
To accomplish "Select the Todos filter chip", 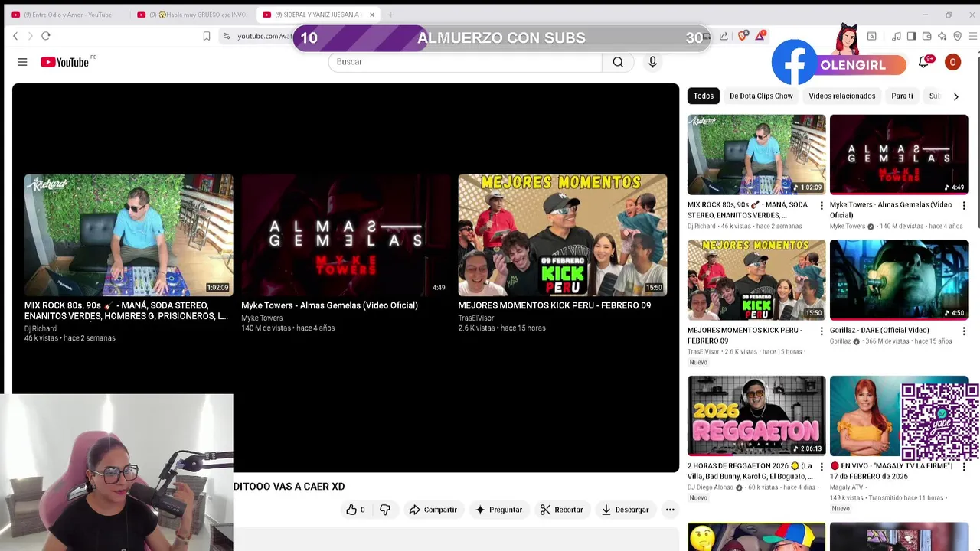I will tap(704, 96).
